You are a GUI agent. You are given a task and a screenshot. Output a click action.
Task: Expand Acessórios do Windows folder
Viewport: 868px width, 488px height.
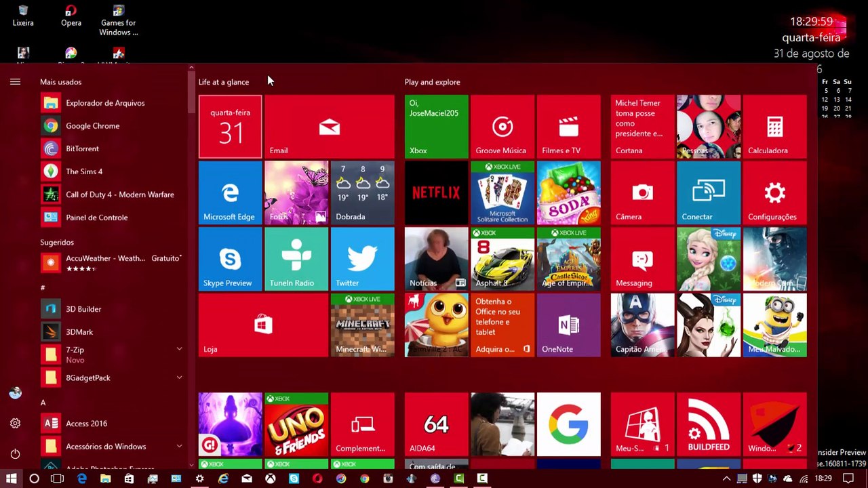[x=179, y=446]
